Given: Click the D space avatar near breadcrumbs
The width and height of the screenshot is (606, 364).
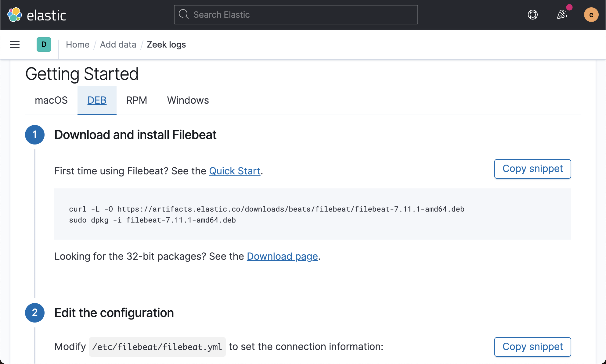Looking at the screenshot, I should pos(44,45).
